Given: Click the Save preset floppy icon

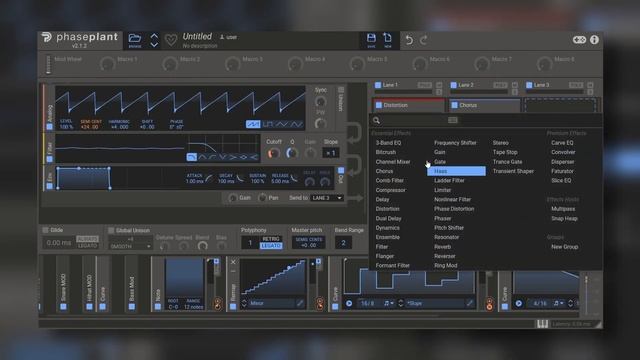Looking at the screenshot, I should click(x=371, y=38).
